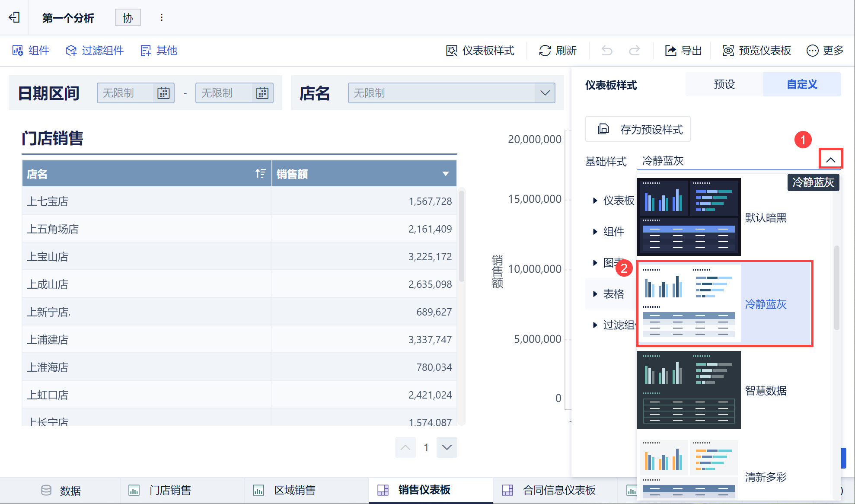This screenshot has width=855, height=504.
Task: Select the 智慧数据 style thumbnail
Action: pyautogui.click(x=689, y=390)
